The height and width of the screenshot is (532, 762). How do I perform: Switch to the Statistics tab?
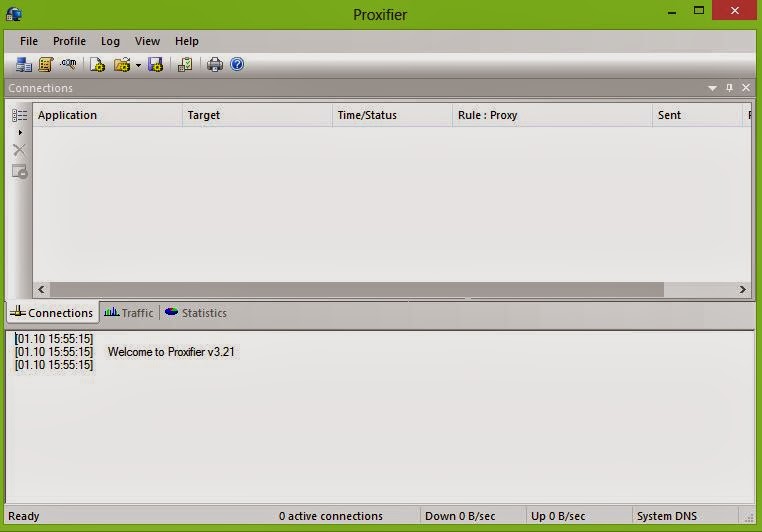coord(196,313)
